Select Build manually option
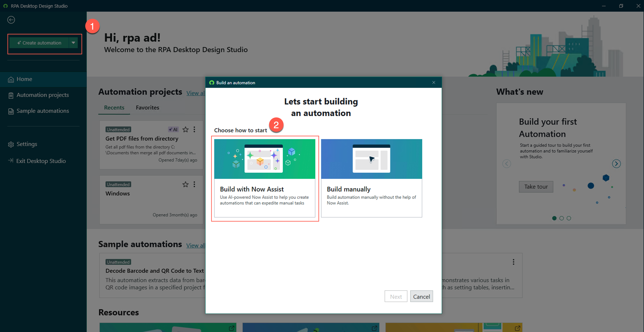This screenshot has width=644, height=332. tap(371, 178)
